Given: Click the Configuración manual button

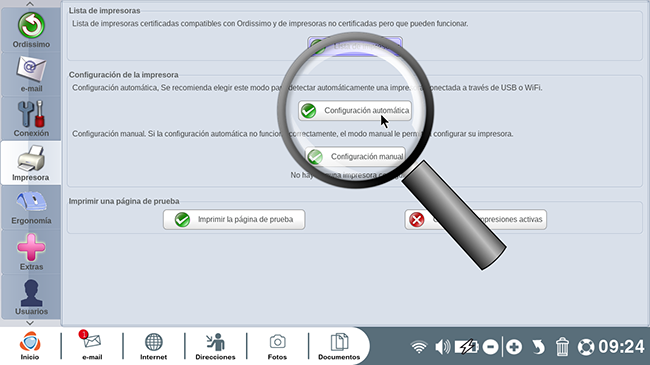Looking at the screenshot, I should click(x=355, y=156).
